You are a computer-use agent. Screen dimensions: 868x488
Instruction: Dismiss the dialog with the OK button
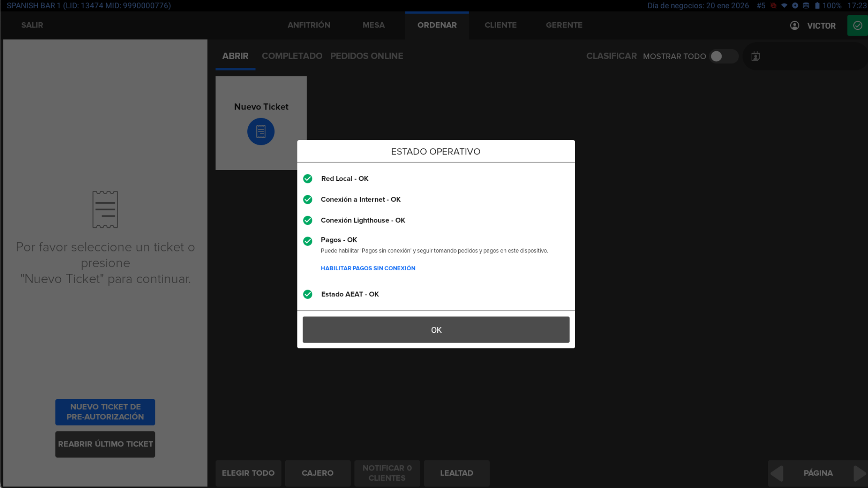pos(436,330)
